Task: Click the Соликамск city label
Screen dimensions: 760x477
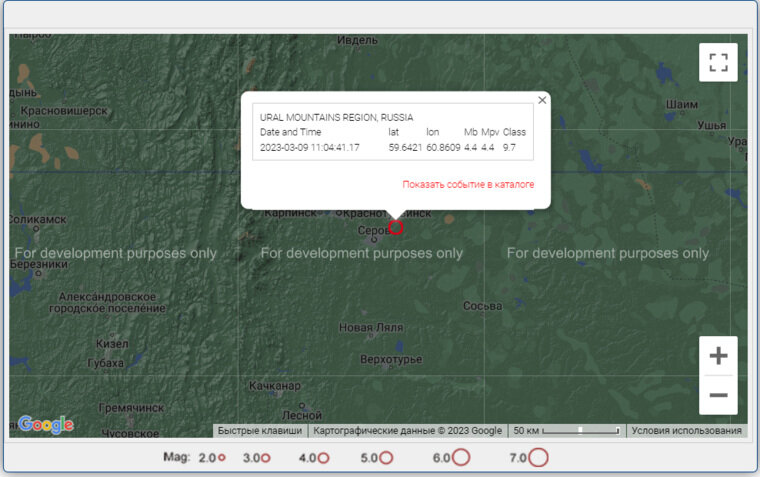Action: (38, 219)
